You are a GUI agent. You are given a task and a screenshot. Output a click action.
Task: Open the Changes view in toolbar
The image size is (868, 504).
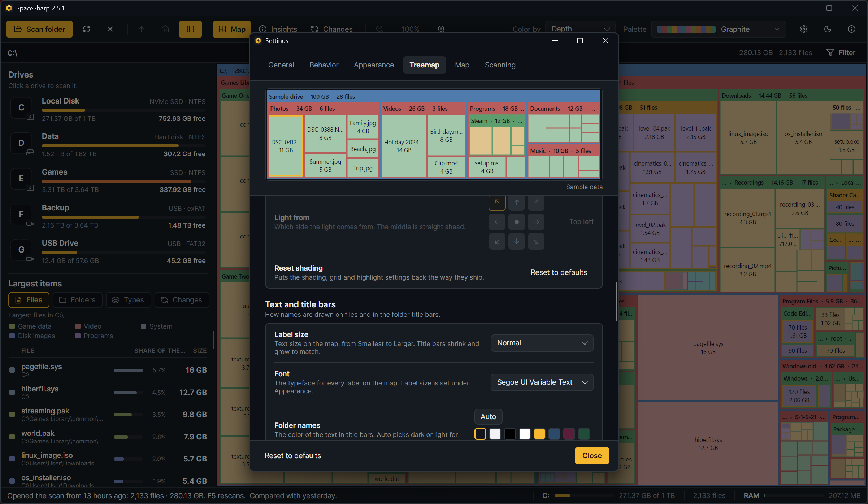tap(332, 29)
